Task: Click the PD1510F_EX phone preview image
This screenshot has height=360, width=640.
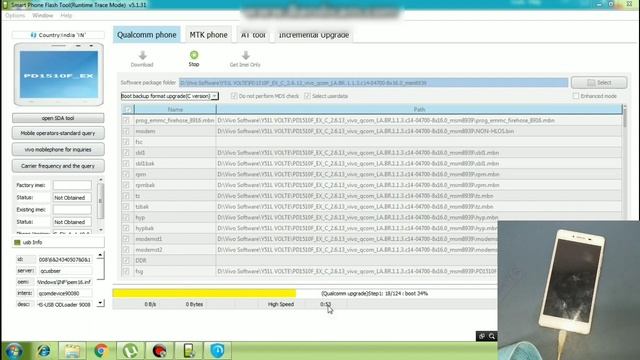Action: (59, 75)
